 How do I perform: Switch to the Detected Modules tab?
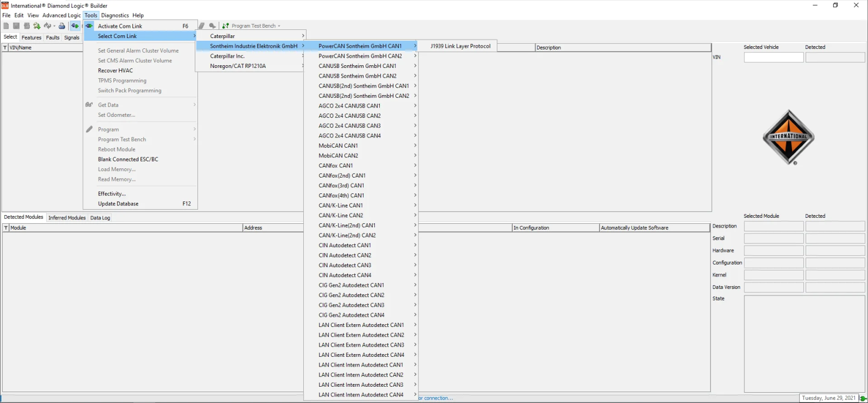click(24, 217)
